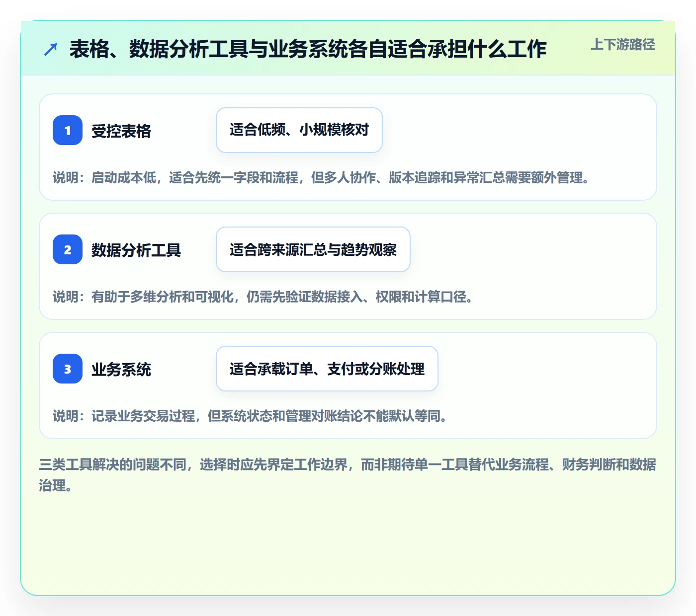Click the blue number 2 badge
This screenshot has width=696, height=616.
[x=68, y=249]
